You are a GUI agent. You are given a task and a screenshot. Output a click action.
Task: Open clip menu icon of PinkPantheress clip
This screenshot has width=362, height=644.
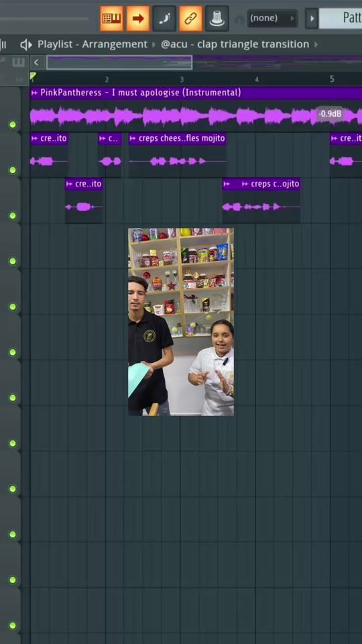coord(34,93)
